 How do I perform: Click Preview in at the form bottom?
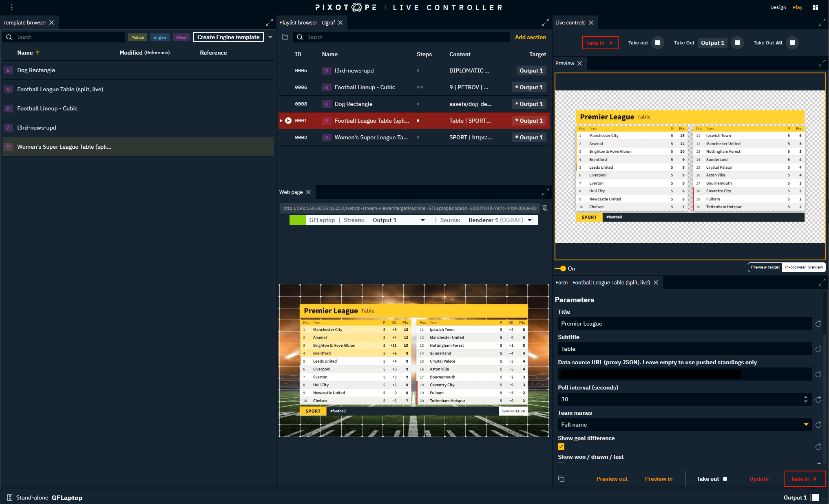(659, 479)
